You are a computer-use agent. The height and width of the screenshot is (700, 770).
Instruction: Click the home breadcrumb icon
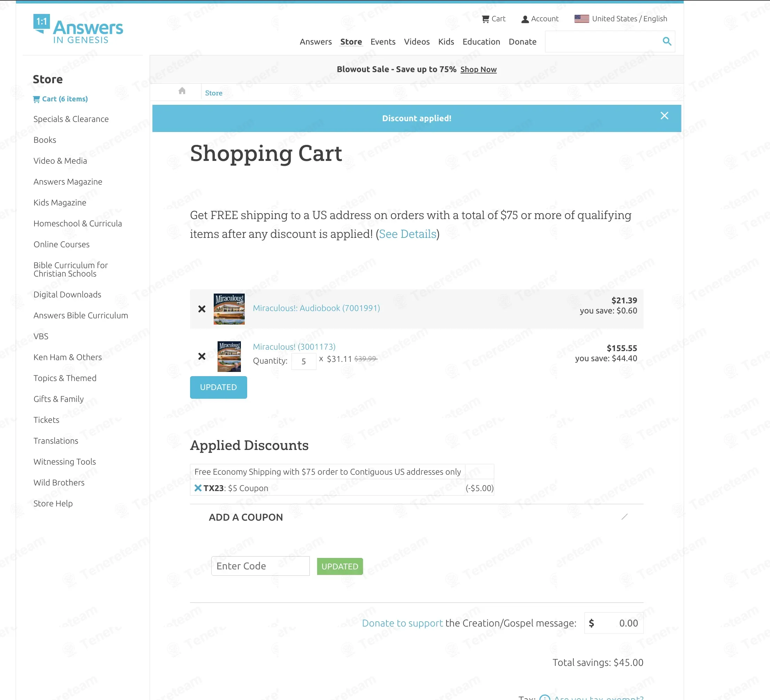point(182,91)
